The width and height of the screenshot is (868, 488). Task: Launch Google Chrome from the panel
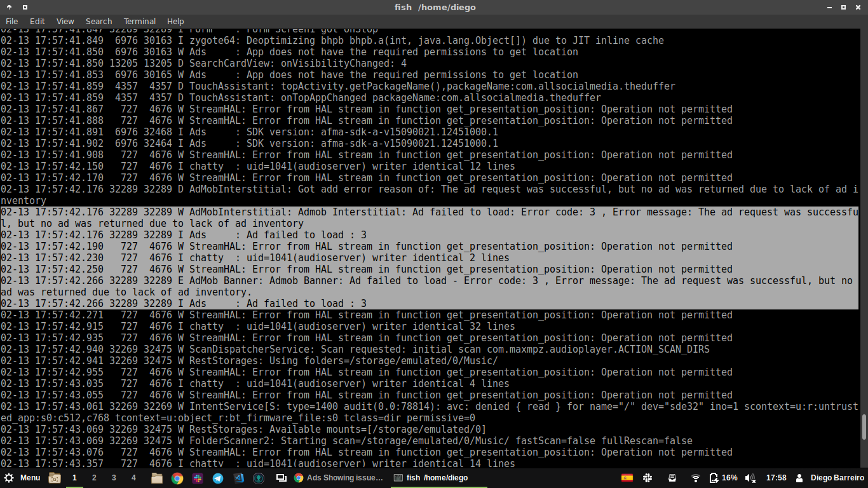(x=177, y=478)
